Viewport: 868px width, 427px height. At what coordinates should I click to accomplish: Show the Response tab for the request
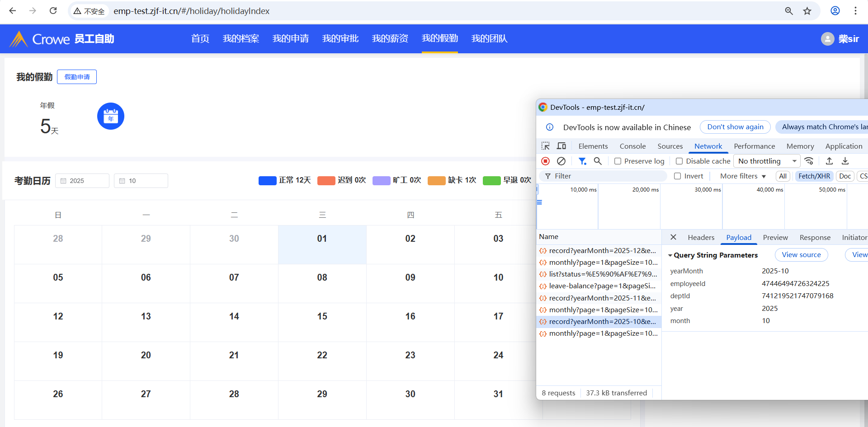click(815, 237)
